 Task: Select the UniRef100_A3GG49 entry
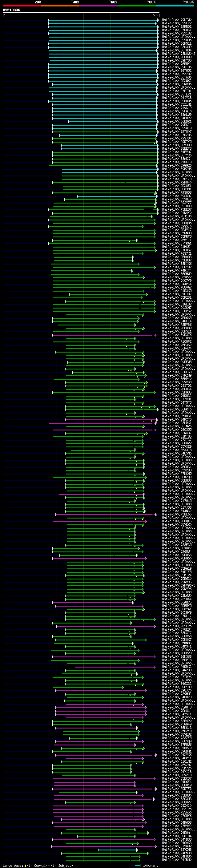[x=176, y=725]
